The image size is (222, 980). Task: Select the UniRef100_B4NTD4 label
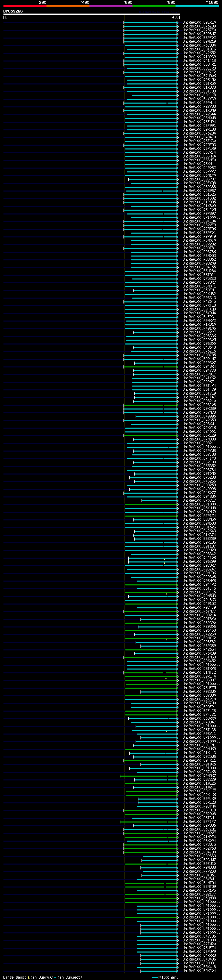click(199, 883)
